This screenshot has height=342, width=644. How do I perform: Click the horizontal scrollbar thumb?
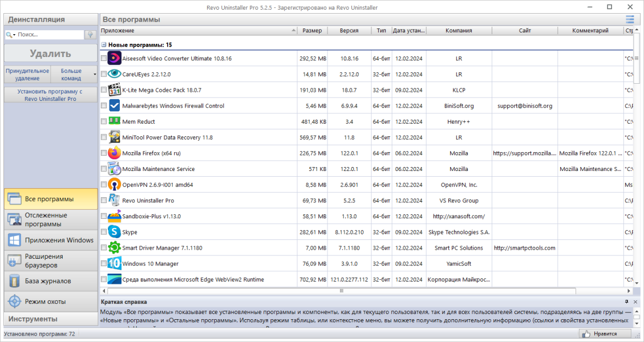click(341, 291)
